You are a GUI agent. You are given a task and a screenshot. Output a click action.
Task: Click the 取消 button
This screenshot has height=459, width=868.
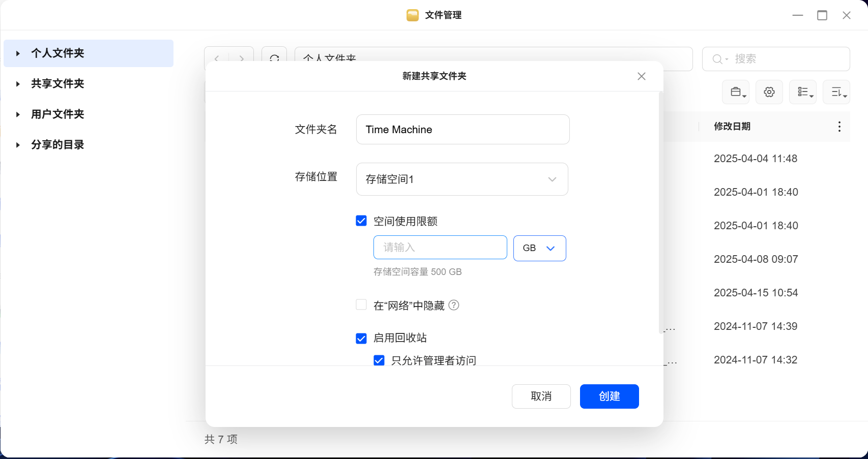tap(541, 396)
